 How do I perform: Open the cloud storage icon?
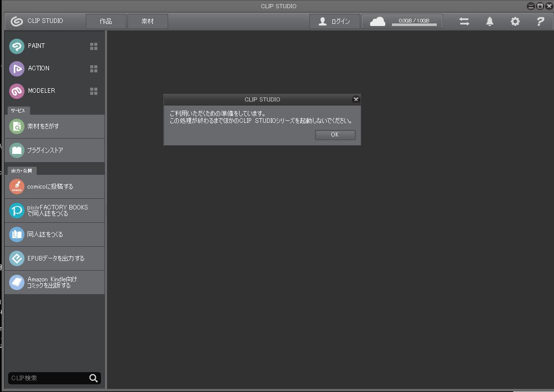tap(377, 21)
